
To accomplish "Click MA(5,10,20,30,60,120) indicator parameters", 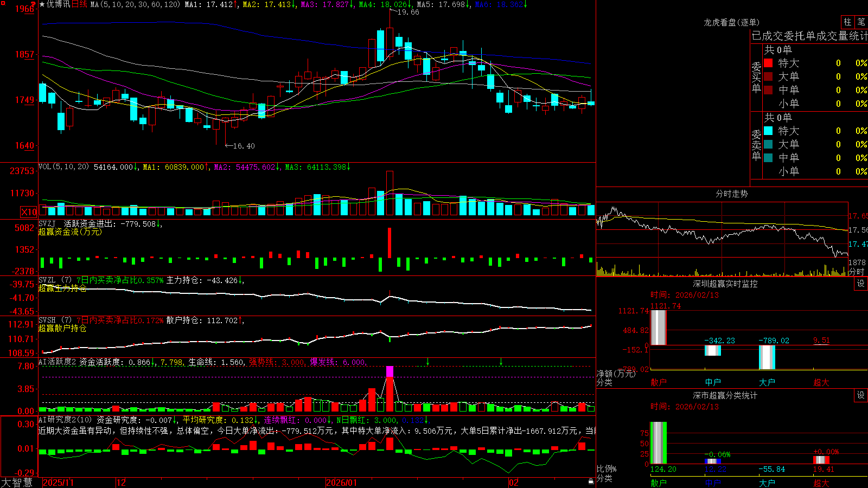I will pos(135,4).
